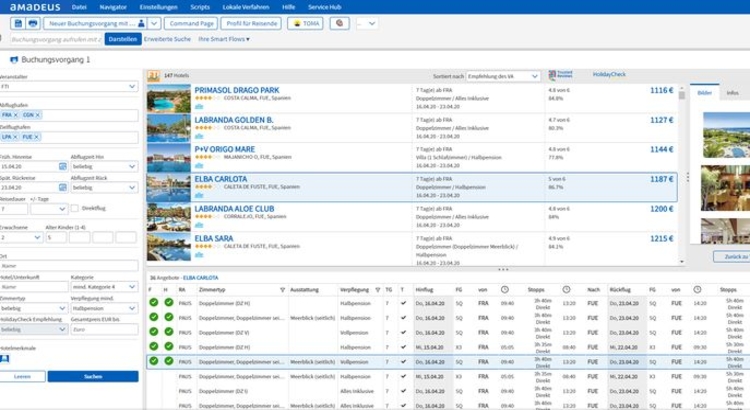Click the ELBA SARA hotel thumbnail

169,247
